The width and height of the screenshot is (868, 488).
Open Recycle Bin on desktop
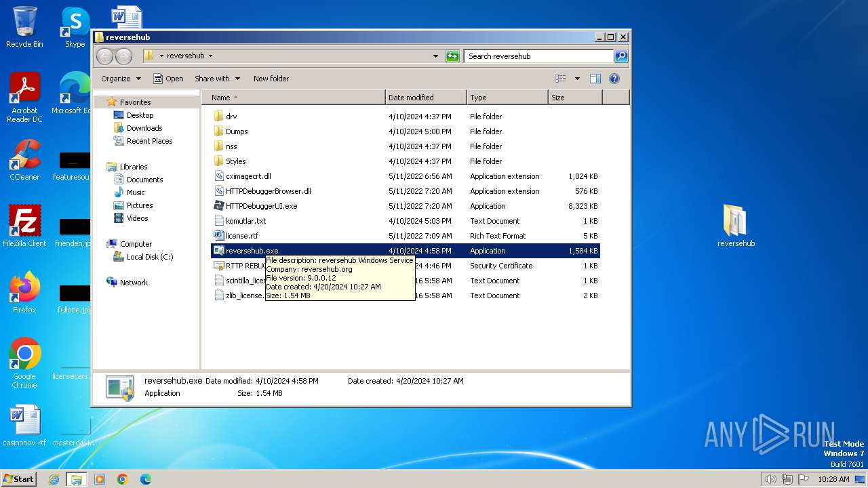tap(24, 28)
